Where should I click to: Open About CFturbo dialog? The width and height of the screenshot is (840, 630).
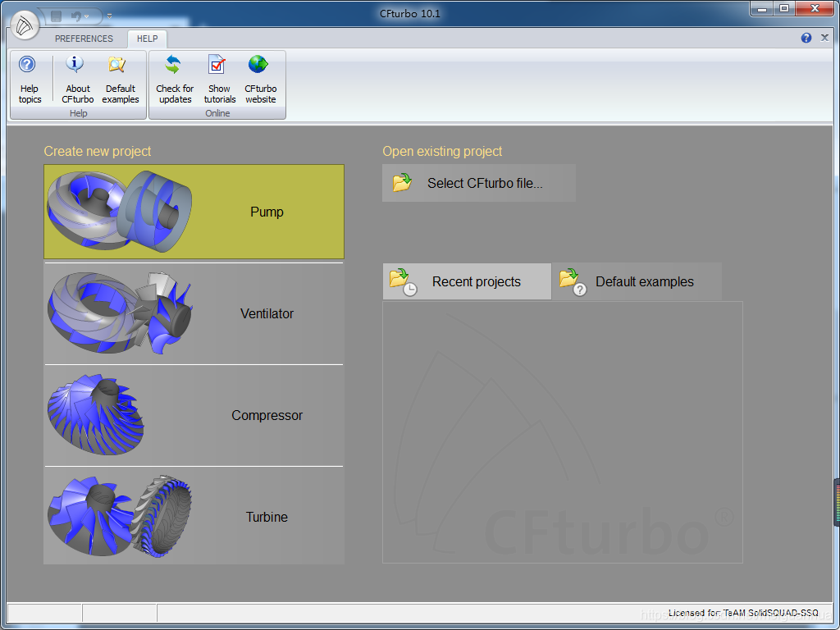tap(77, 80)
